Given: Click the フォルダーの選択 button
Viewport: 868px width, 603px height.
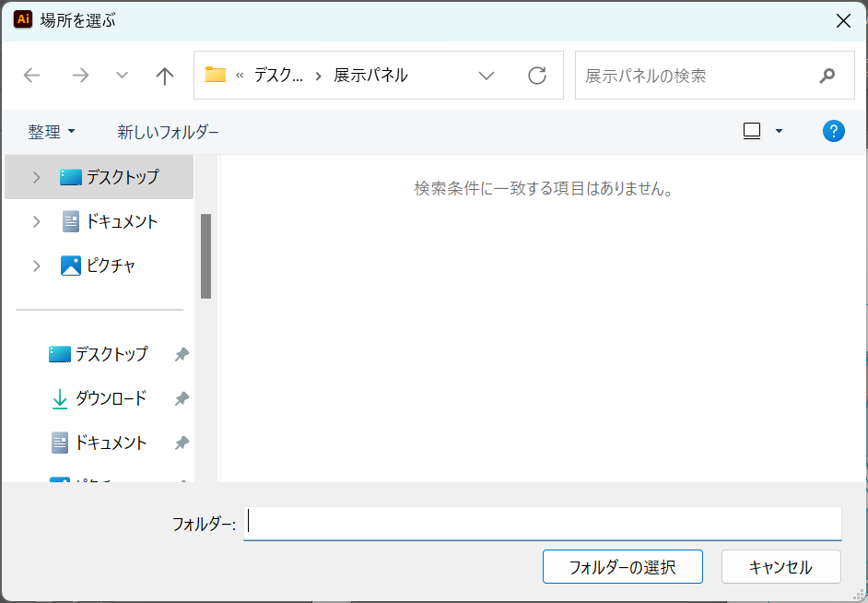Looking at the screenshot, I should pyautogui.click(x=622, y=567).
